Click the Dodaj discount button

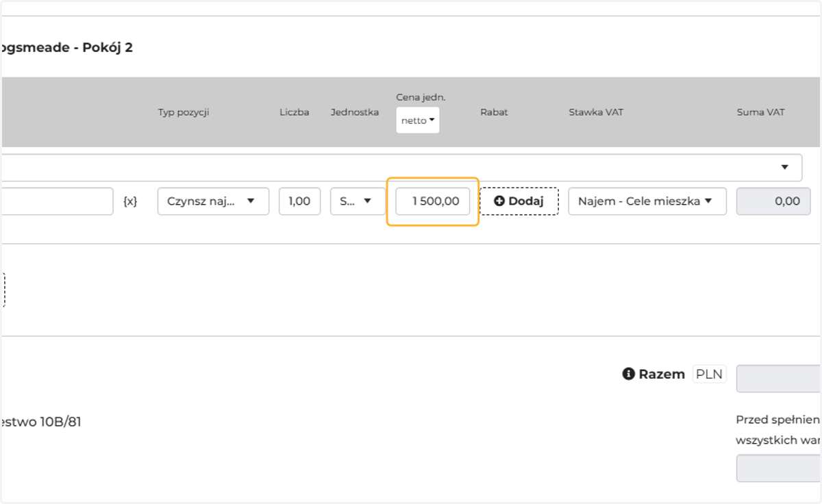click(x=519, y=201)
